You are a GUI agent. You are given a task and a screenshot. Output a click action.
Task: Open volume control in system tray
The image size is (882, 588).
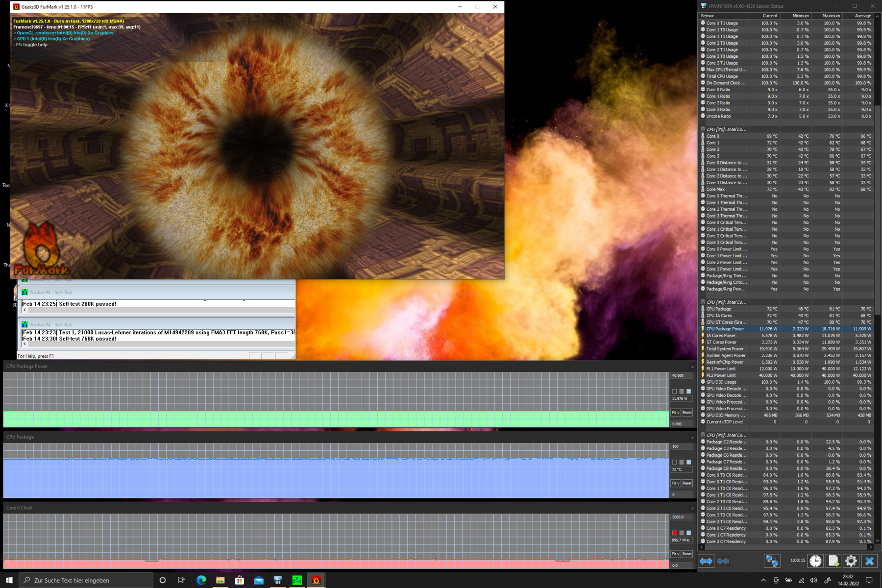[x=814, y=580]
